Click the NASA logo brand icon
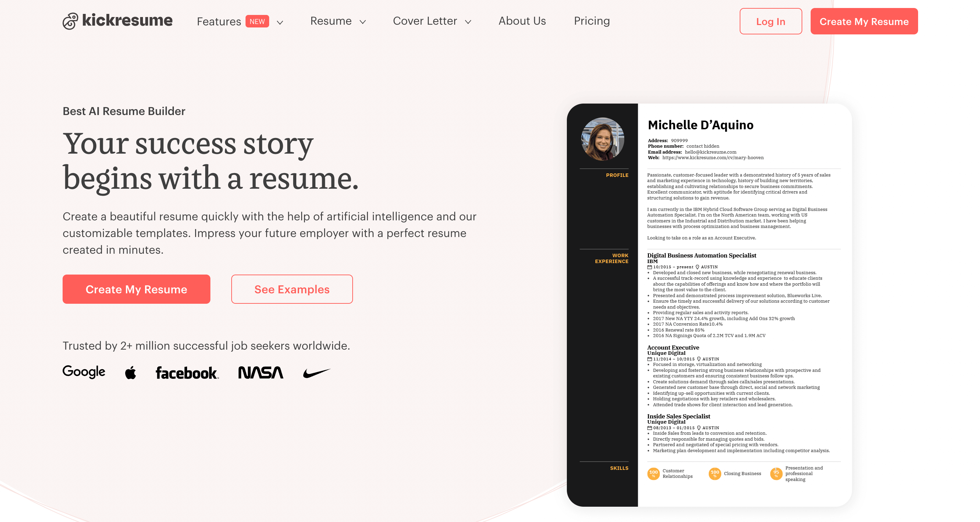This screenshot has width=980, height=522. (260, 372)
